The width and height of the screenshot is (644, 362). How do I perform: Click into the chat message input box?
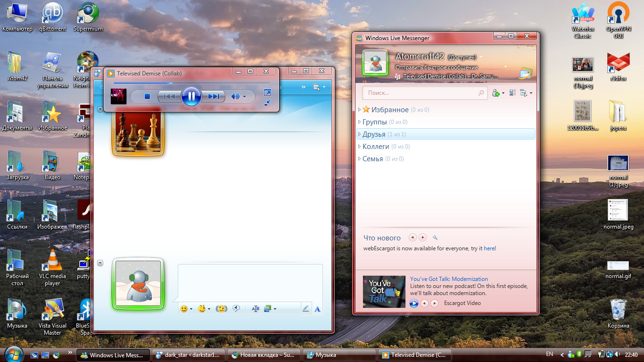pos(250,283)
